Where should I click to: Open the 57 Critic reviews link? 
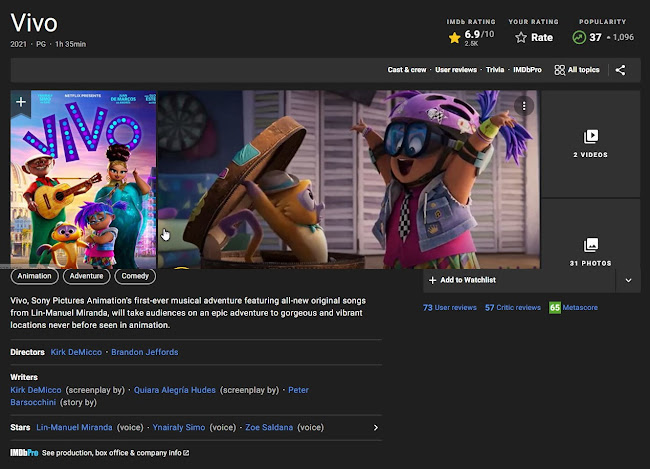pyautogui.click(x=513, y=308)
